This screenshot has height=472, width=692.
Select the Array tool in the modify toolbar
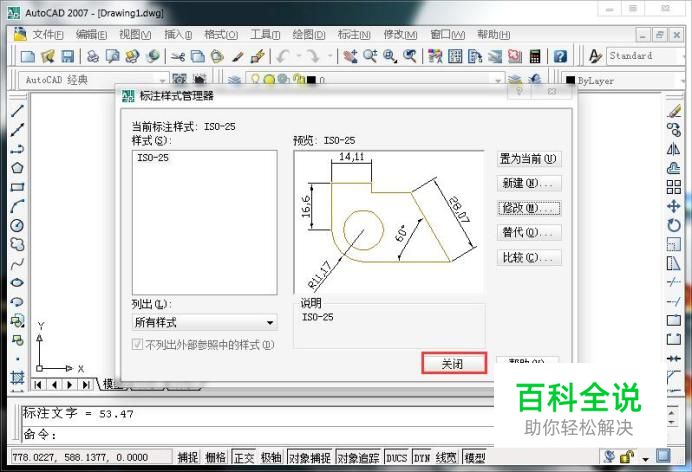673,187
